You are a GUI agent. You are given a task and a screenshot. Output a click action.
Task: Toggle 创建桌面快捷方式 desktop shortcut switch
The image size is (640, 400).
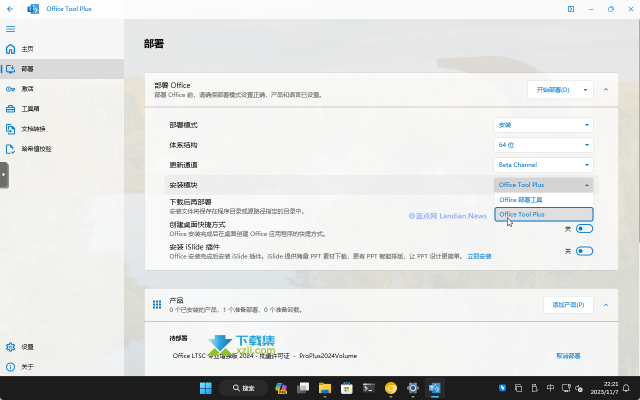[584, 229]
